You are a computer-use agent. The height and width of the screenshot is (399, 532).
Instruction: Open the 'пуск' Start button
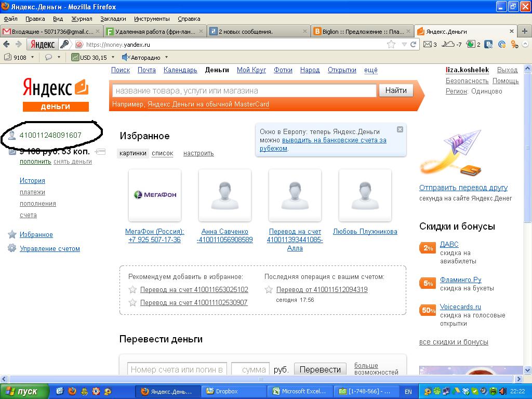(x=24, y=391)
